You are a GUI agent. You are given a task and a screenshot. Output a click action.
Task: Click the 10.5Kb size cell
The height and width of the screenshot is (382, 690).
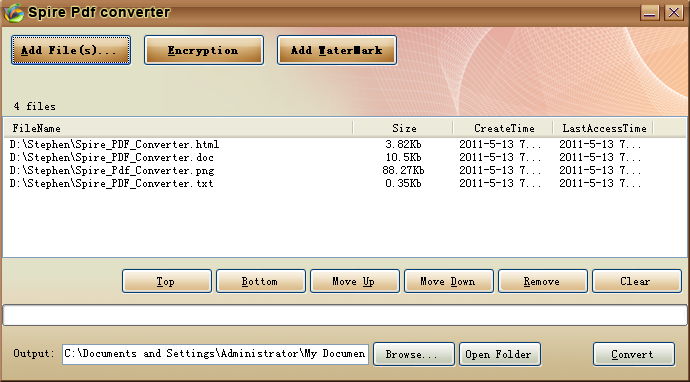coord(403,158)
